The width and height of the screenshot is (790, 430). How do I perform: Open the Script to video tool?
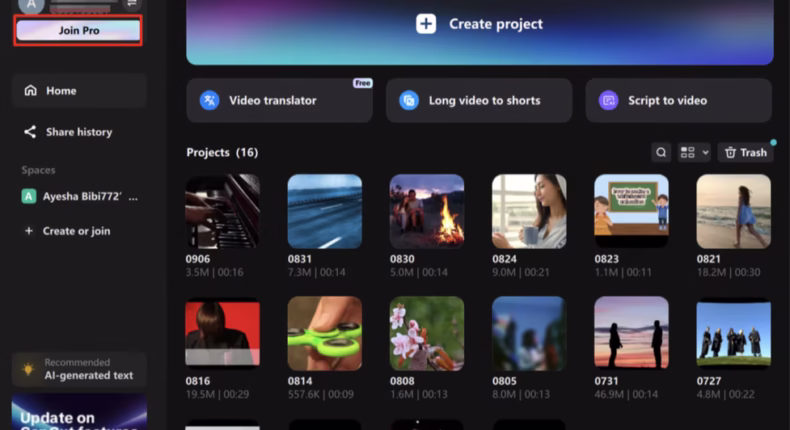click(678, 100)
